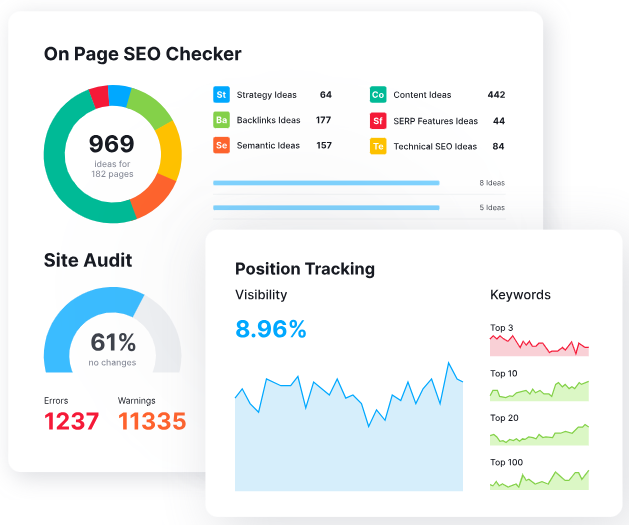Screen dimensions: 629x525
Task: Click the 969 ideas donut chart center
Action: (111, 153)
